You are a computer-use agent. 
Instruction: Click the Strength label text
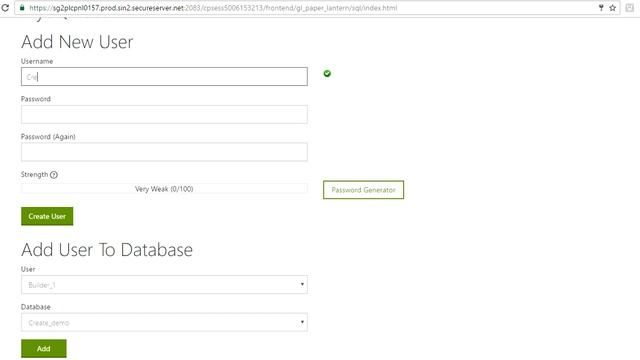(x=34, y=174)
